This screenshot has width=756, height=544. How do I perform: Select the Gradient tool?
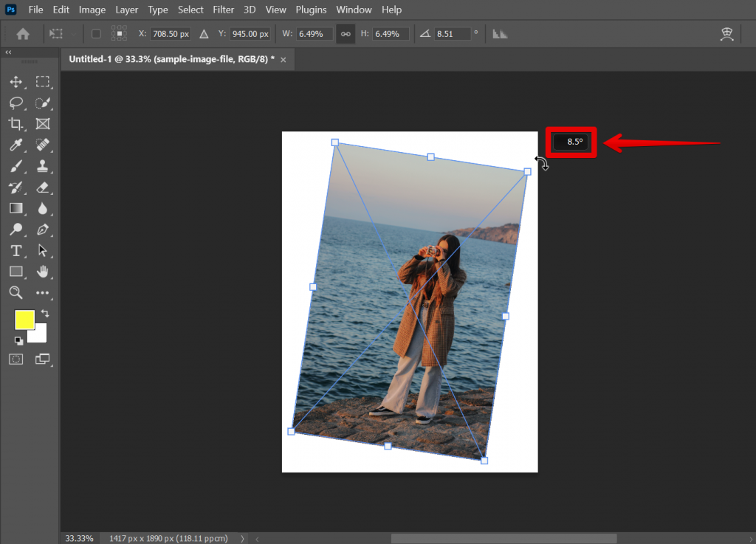[16, 208]
